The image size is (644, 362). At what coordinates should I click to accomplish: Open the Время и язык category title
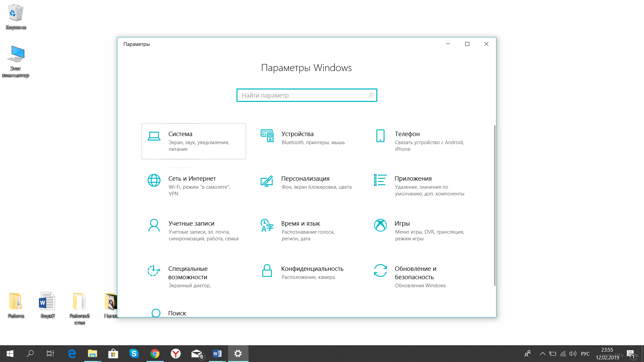[301, 223]
